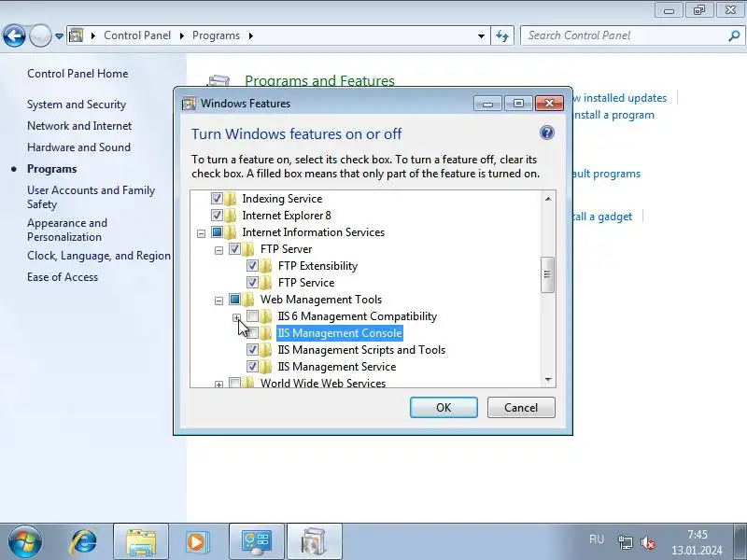Uncheck IIS Management Scripts and Tools

252,349
